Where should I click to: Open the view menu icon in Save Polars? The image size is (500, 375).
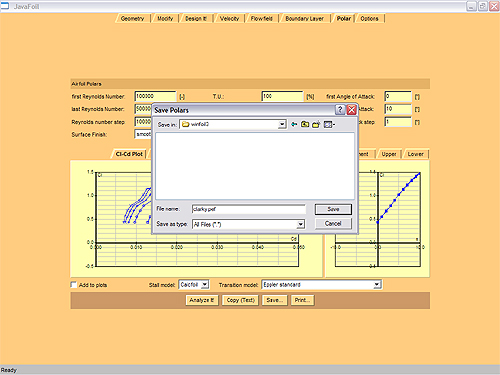coord(329,124)
